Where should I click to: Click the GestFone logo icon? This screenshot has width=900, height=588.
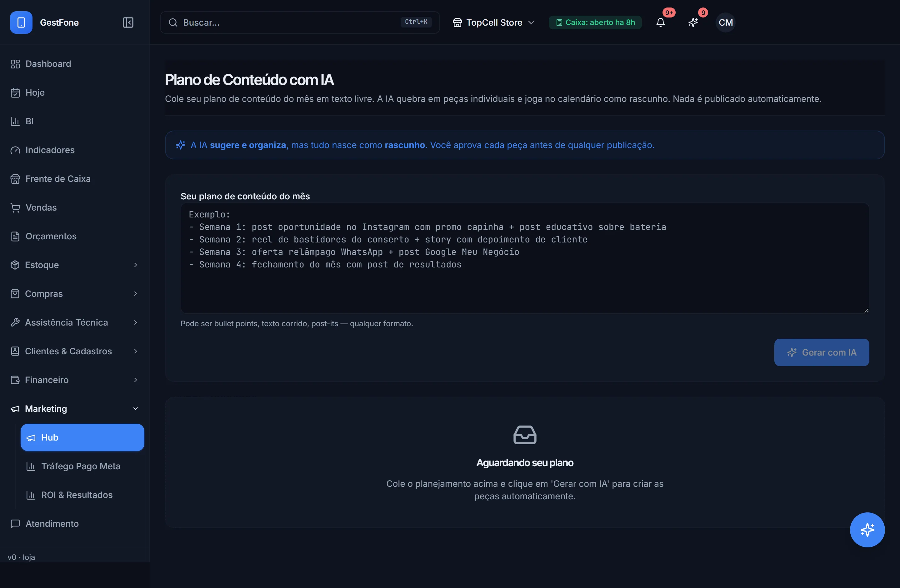(x=21, y=22)
